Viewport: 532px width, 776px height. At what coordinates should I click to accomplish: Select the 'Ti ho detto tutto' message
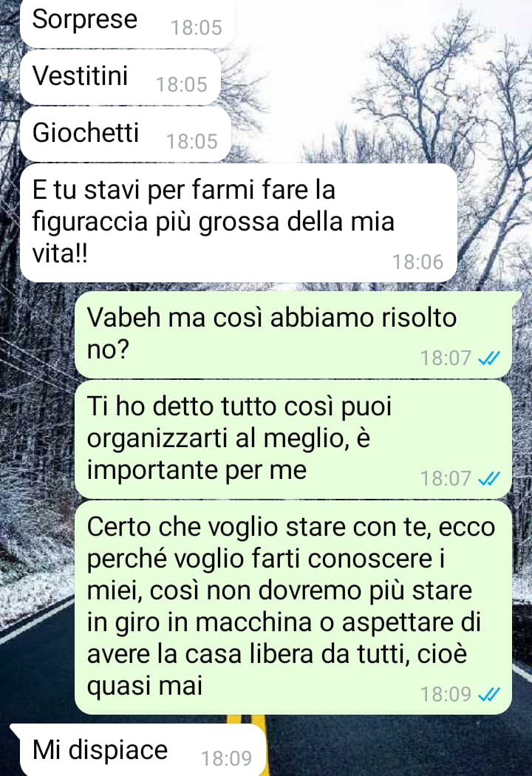293,440
